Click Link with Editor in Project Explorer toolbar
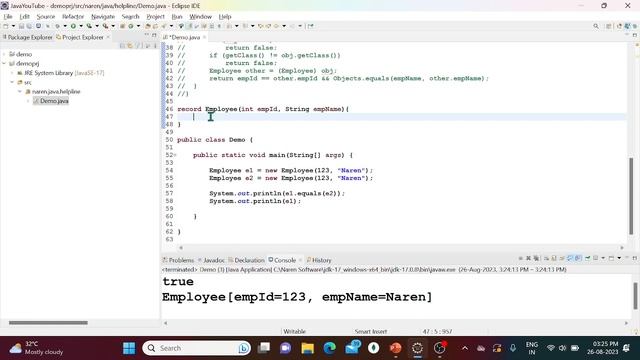 [130, 46]
